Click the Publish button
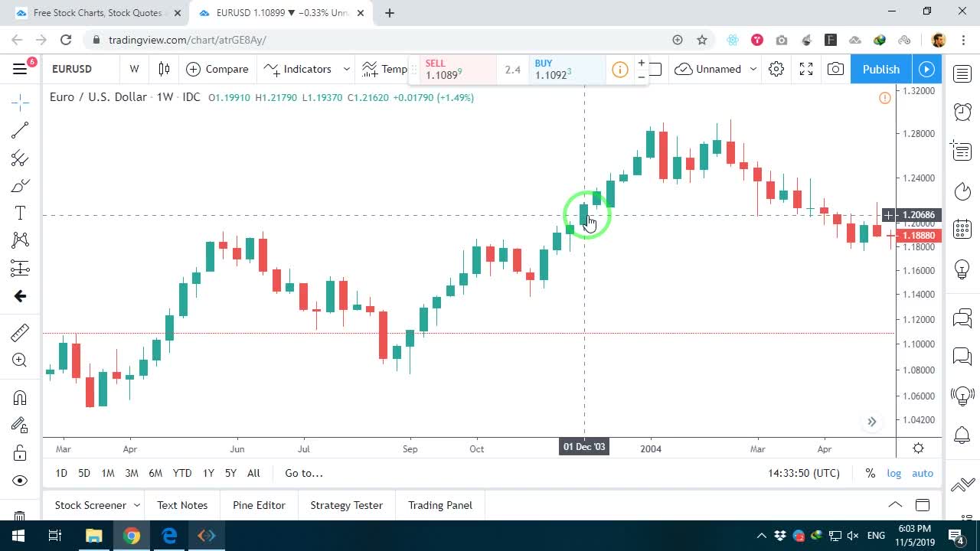Screen dimensions: 980x551 881,69
